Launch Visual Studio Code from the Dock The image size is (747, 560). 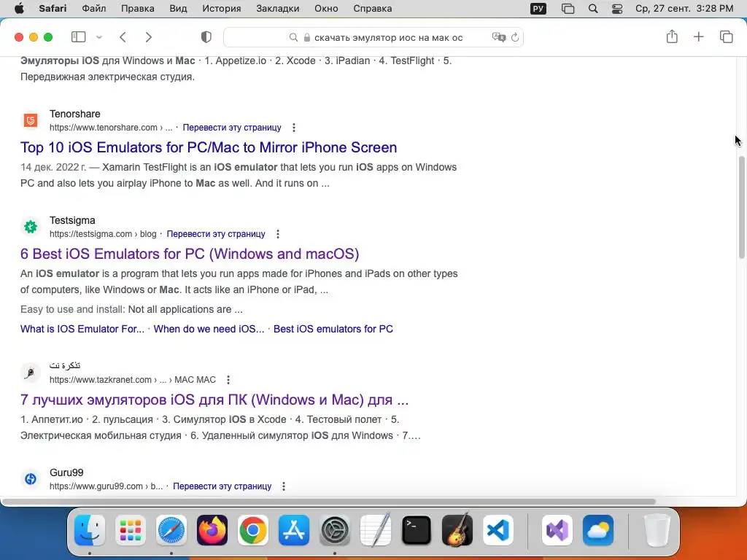pyautogui.click(x=498, y=530)
